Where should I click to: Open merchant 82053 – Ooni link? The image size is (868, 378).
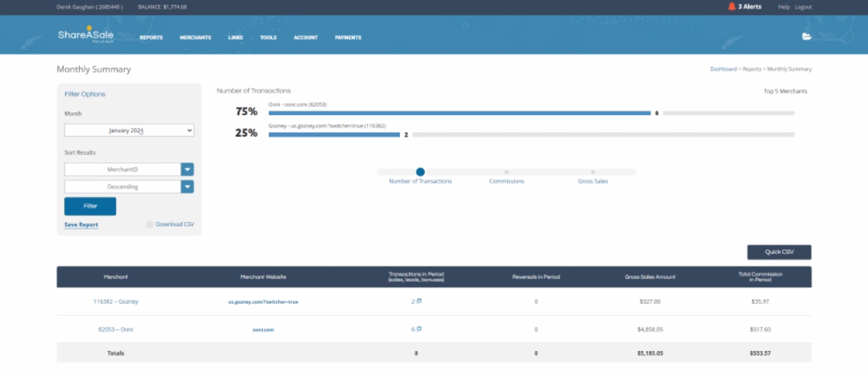pos(116,330)
